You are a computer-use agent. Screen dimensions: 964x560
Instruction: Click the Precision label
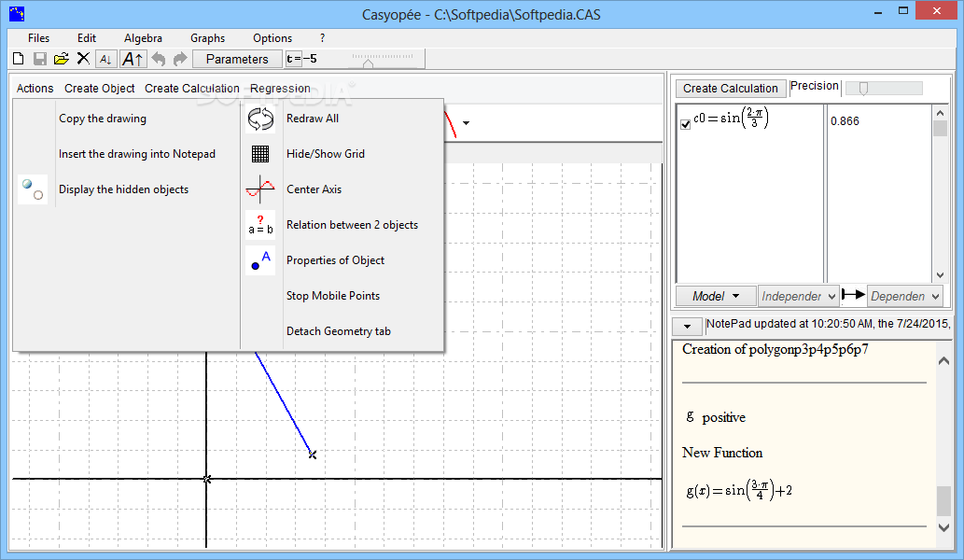coord(814,86)
